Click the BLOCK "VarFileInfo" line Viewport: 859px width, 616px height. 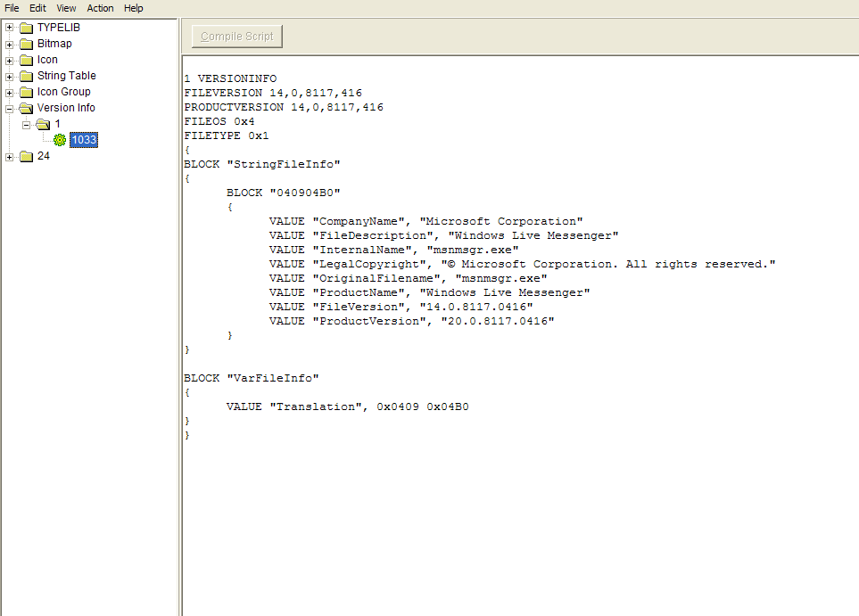coord(252,378)
